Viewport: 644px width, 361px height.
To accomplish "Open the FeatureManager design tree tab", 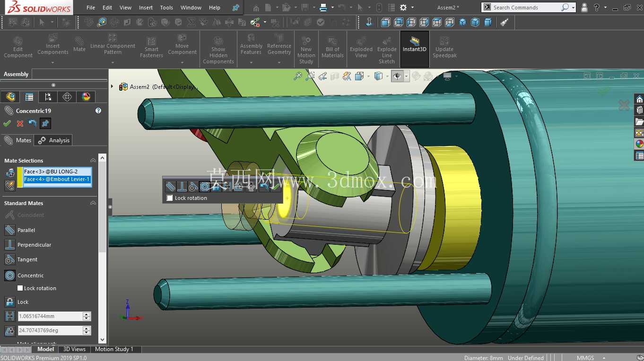I will point(10,97).
